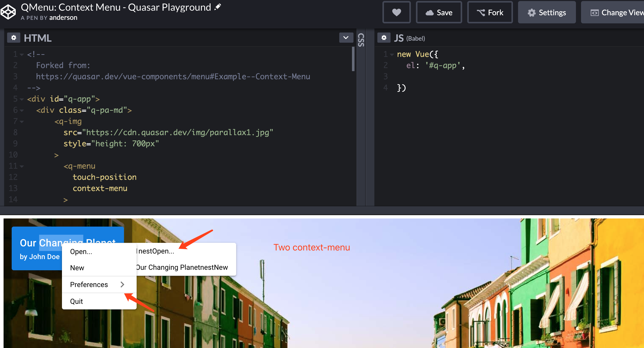Click the pencil icon to rename the pen
Viewport: 644px width, 348px height.
click(218, 7)
